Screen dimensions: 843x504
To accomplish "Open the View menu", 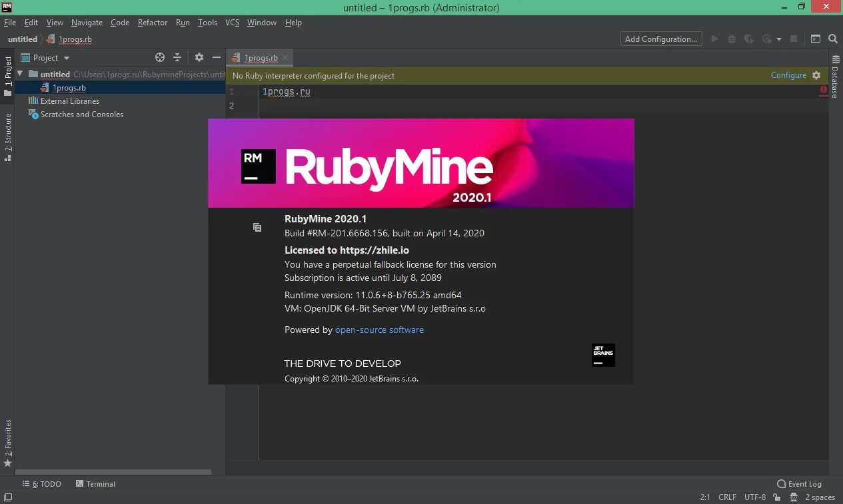I will tap(55, 22).
